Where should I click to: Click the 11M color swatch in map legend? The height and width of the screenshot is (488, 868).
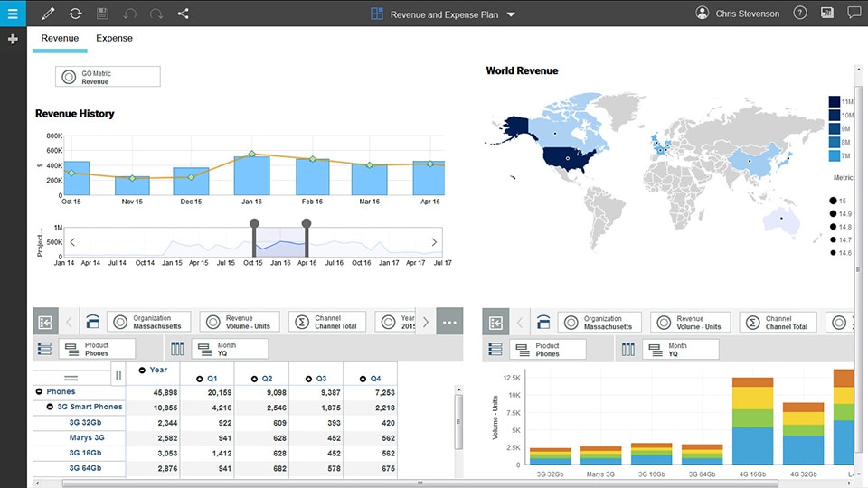pos(835,102)
